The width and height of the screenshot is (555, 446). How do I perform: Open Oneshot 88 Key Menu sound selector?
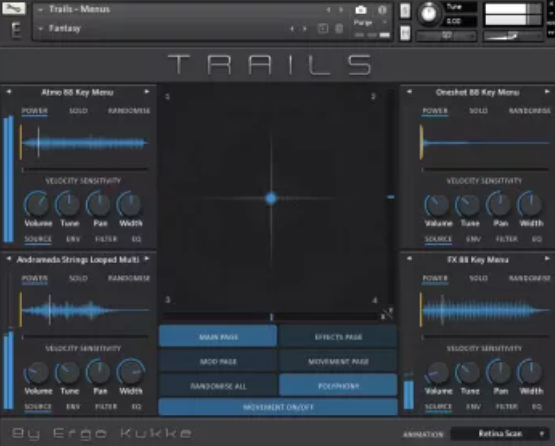(x=477, y=92)
